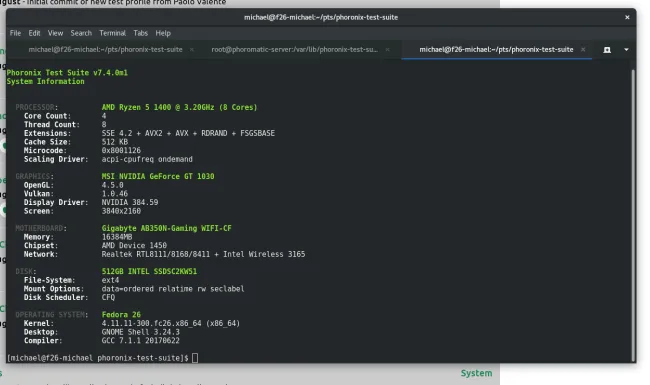Click the System link behind the terminal

[476, 373]
